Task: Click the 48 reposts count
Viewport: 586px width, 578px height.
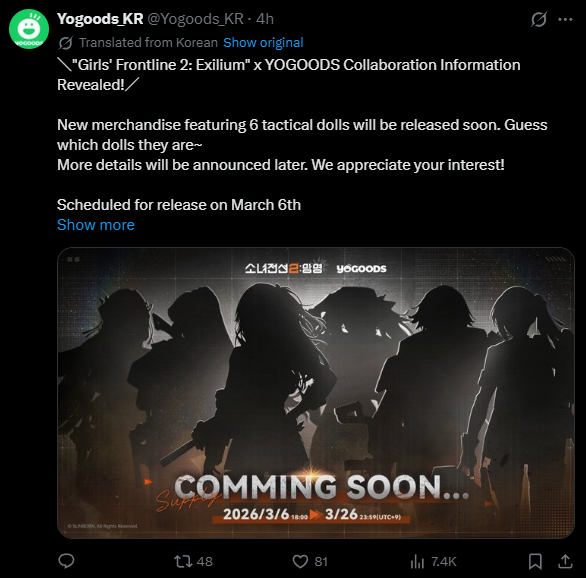Action: click(204, 562)
